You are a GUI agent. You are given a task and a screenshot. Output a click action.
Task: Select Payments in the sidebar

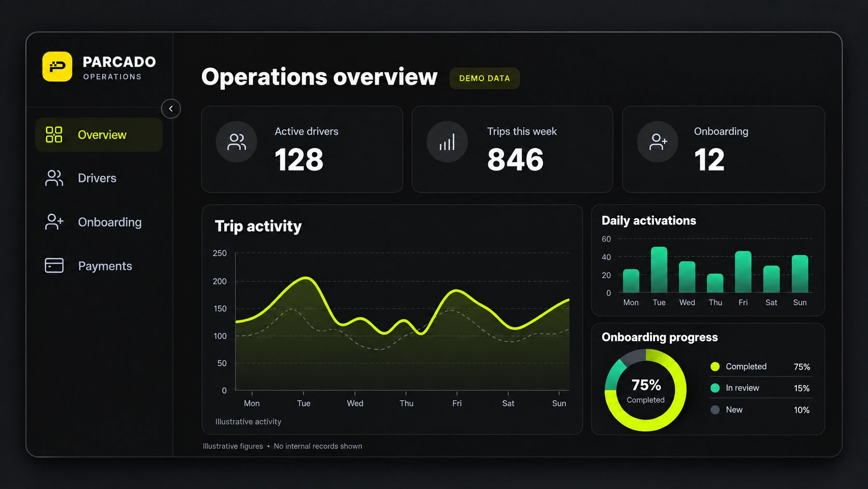coord(99,266)
